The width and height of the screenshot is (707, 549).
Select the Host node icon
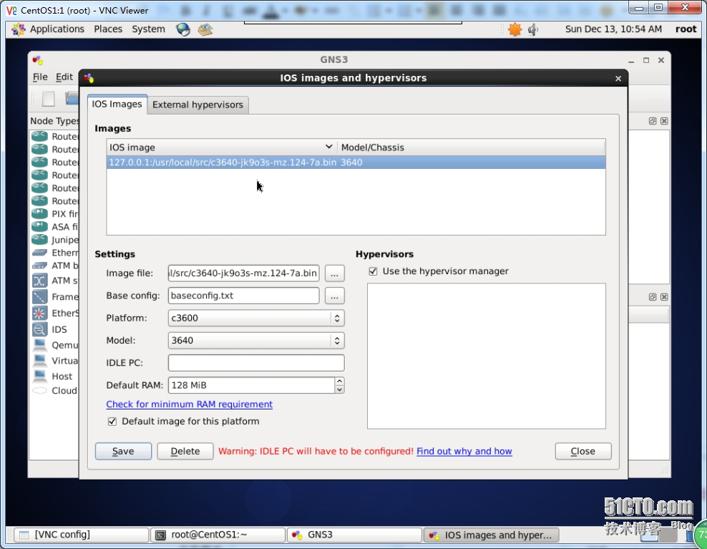[x=40, y=376]
